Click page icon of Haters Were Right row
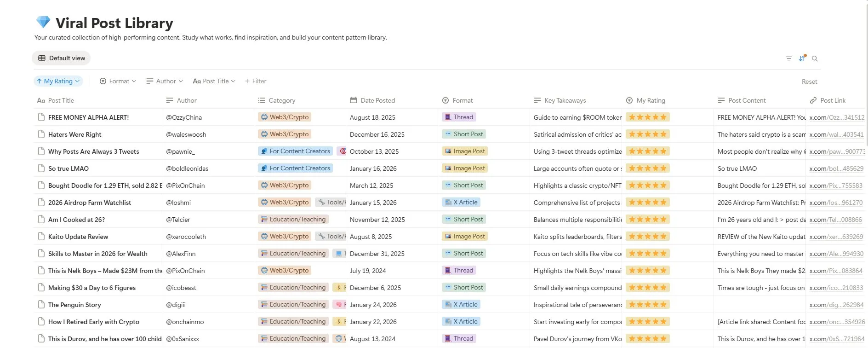The image size is (868, 348). pyautogui.click(x=41, y=134)
